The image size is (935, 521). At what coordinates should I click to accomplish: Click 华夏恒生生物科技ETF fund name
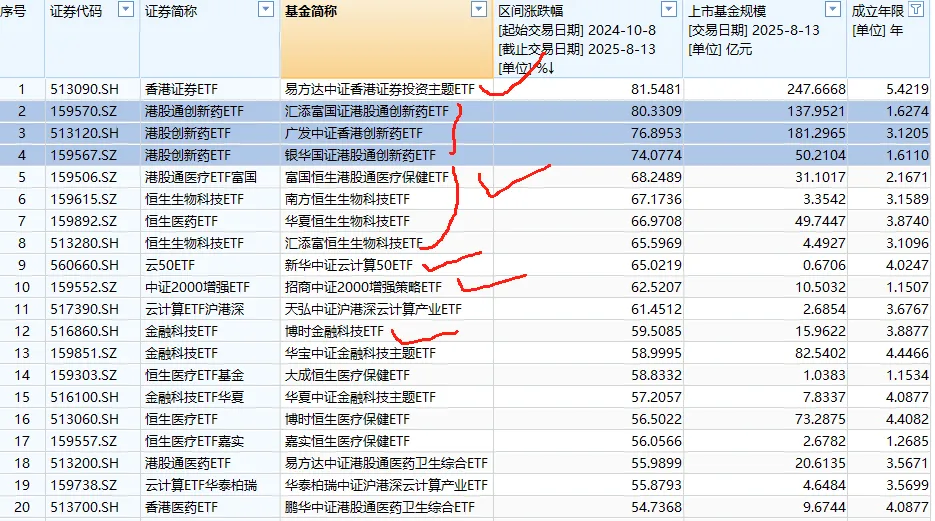(347, 222)
